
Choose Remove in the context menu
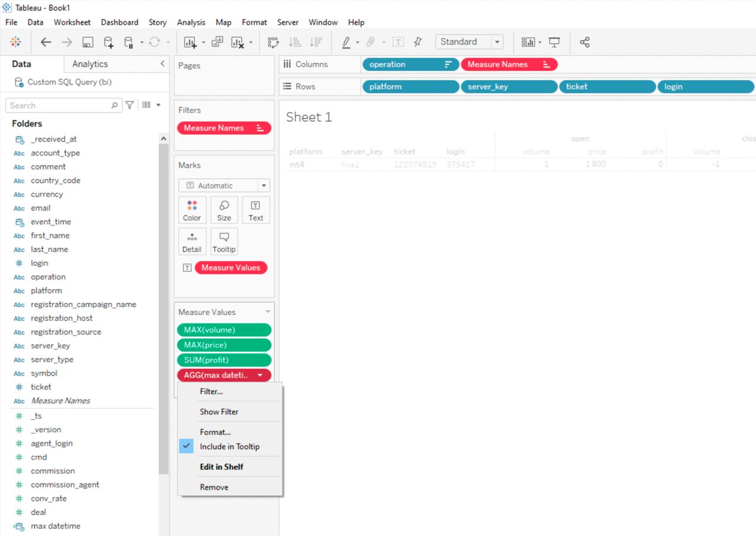pyautogui.click(x=214, y=488)
